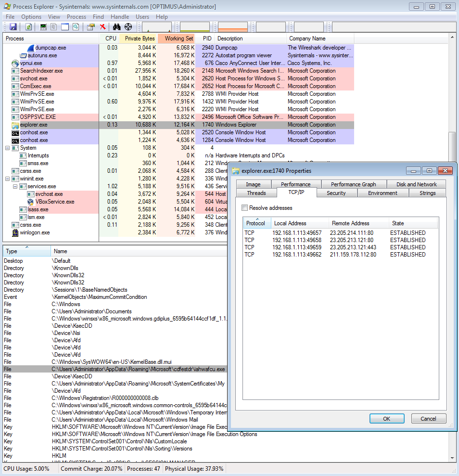Click the vpnui.exe globe icon
The width and height of the screenshot is (459, 476).
(x=15, y=63)
